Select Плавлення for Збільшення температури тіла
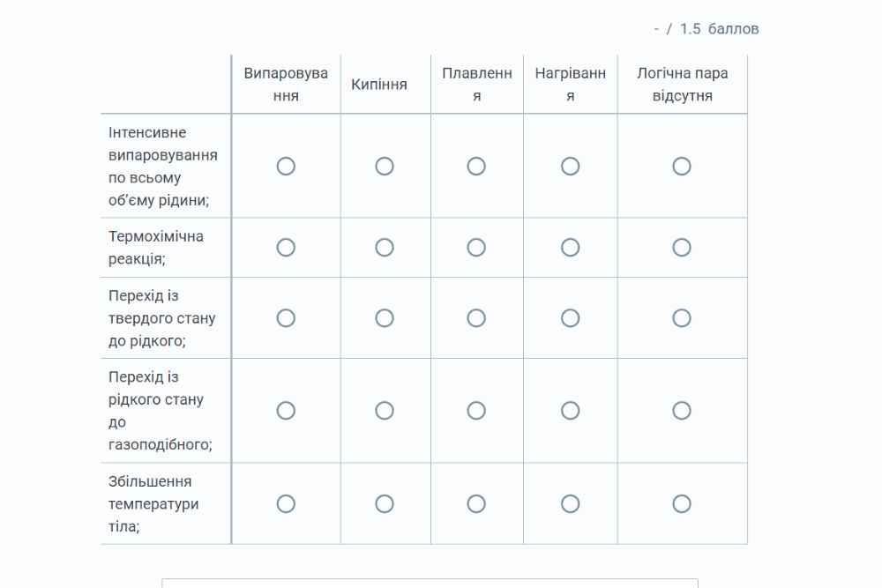The width and height of the screenshot is (882, 588). [476, 503]
